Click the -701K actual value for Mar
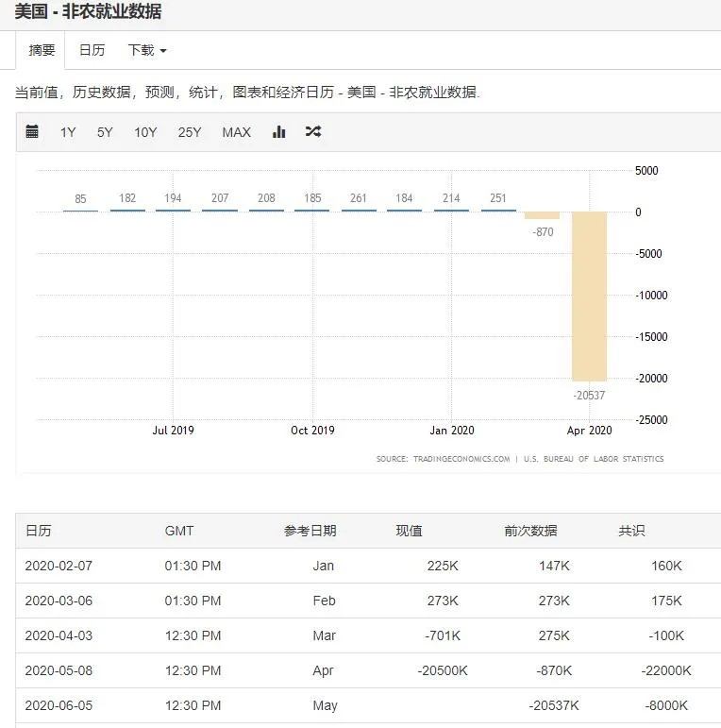 pos(443,635)
